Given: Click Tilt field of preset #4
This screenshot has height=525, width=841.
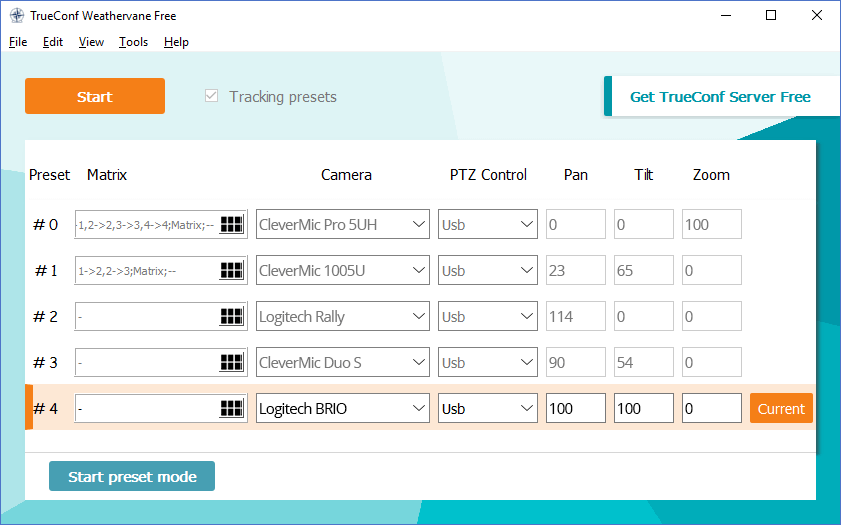Looking at the screenshot, I should click(x=644, y=409).
